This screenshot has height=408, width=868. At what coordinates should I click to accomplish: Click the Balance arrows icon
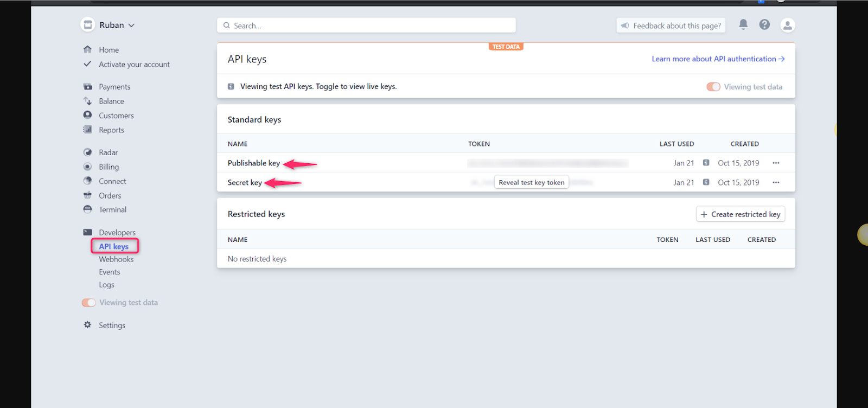tap(87, 101)
